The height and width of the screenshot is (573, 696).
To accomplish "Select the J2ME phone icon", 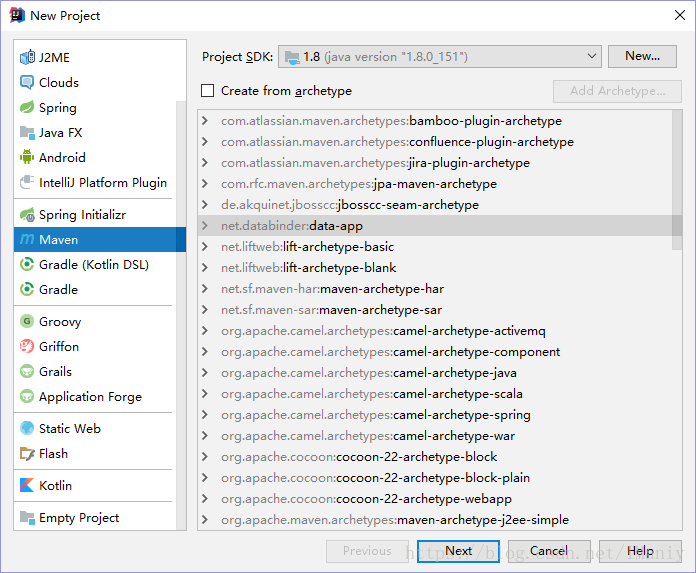I will 27,57.
